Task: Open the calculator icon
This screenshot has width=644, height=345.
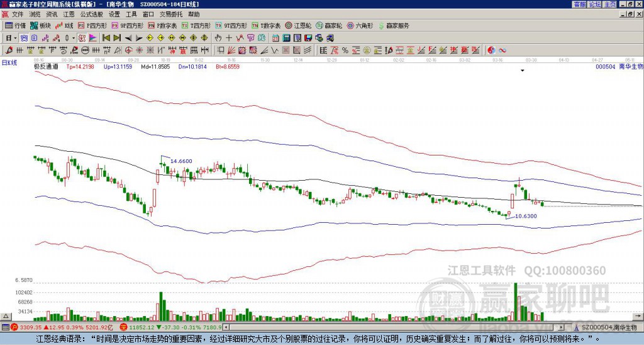Action: (287, 38)
